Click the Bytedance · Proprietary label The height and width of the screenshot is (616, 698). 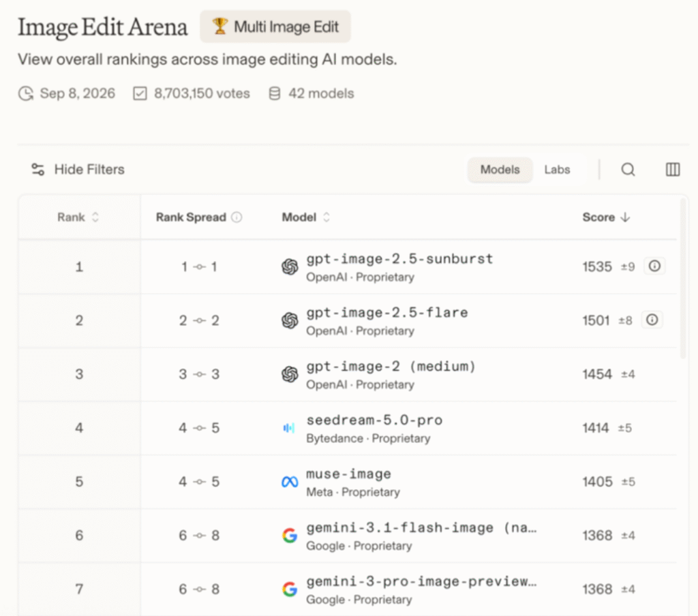coord(368,438)
